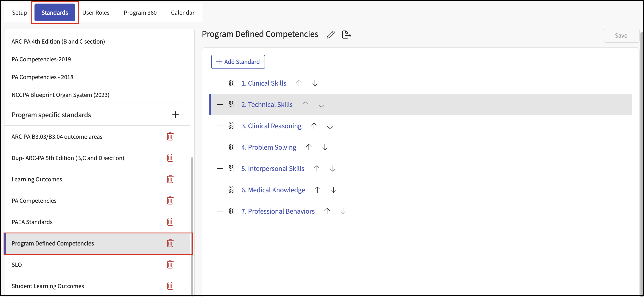644x297 pixels.
Task: Expand Interpersonal Skills plus sign
Action: coord(220,169)
